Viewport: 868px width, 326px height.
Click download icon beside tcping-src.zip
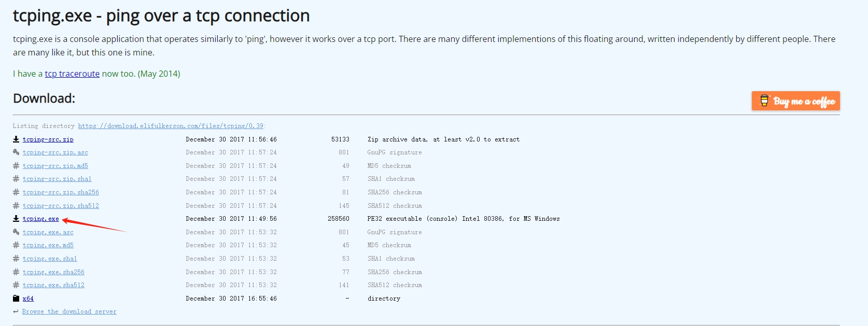pos(16,139)
